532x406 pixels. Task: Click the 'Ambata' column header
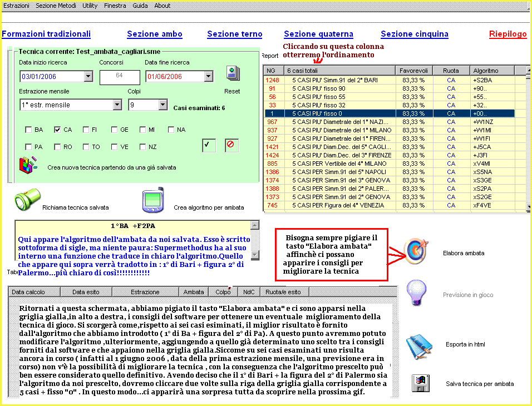(x=194, y=292)
